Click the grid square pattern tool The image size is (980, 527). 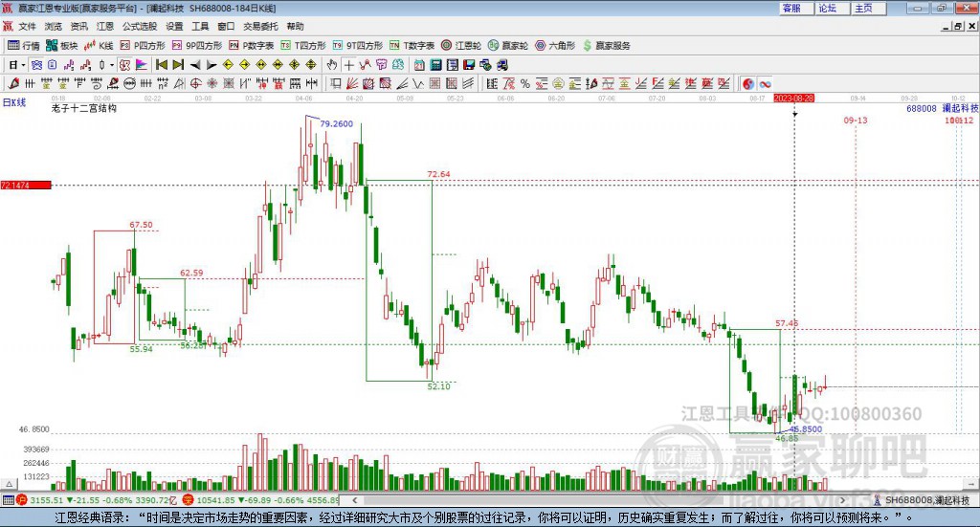pos(435,83)
